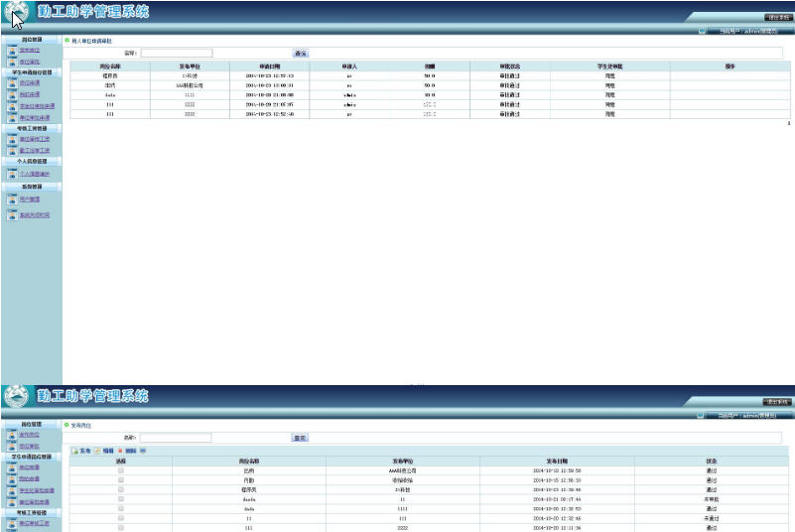795x532 pixels.
Task: Click the 我的申请 icon in the lower page sidebar
Action: [12, 478]
